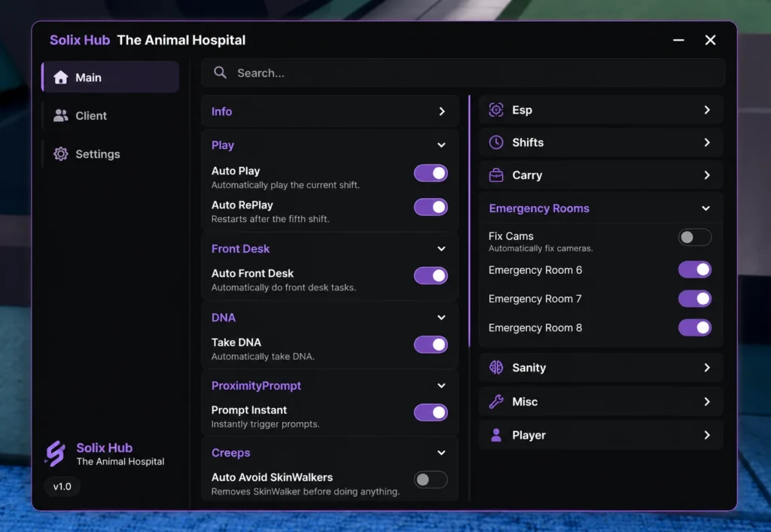The image size is (771, 532).
Task: Click 'Automatically fix cameras.' description
Action: (541, 248)
